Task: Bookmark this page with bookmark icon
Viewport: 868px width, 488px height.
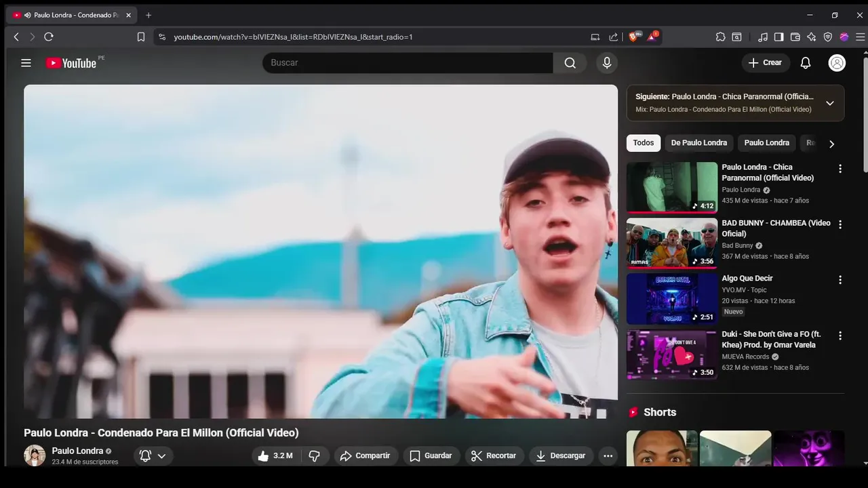Action: pos(141,37)
